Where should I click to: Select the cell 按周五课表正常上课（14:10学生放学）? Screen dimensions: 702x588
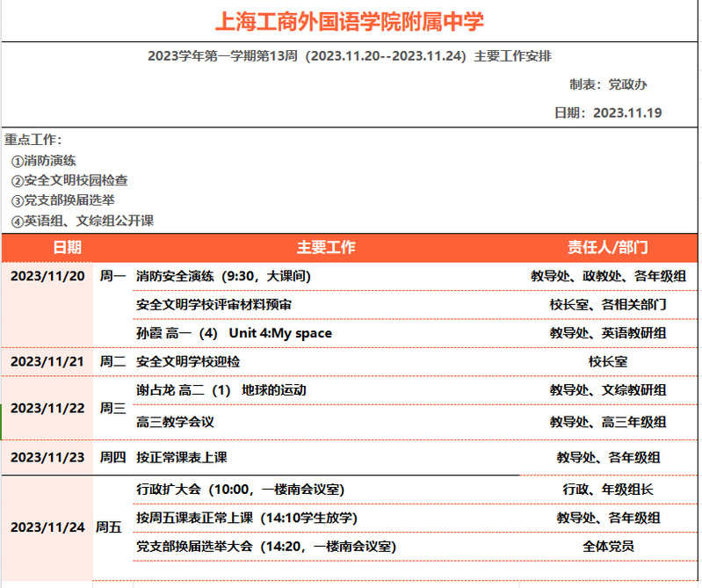pos(247,518)
